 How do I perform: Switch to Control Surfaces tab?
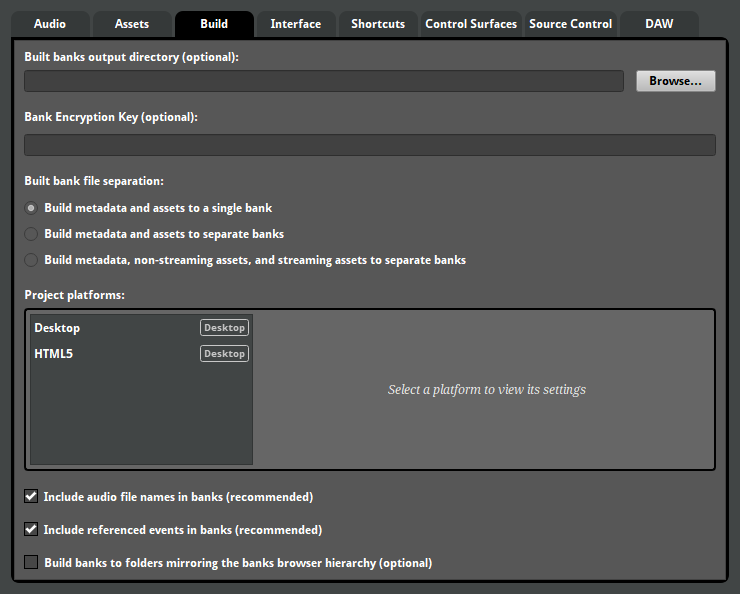[471, 24]
